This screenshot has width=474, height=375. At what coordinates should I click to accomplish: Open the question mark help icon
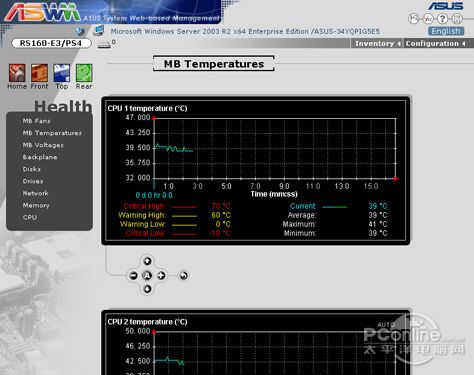(x=443, y=19)
